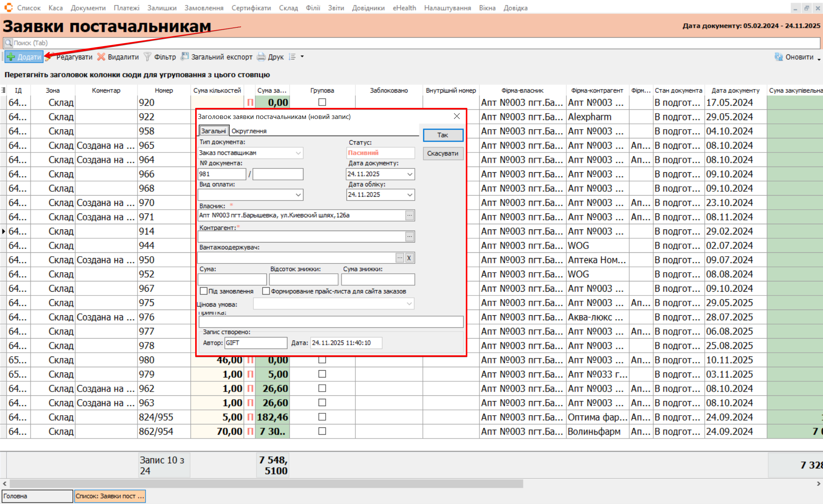Click the Друк printer icon

pyautogui.click(x=261, y=57)
